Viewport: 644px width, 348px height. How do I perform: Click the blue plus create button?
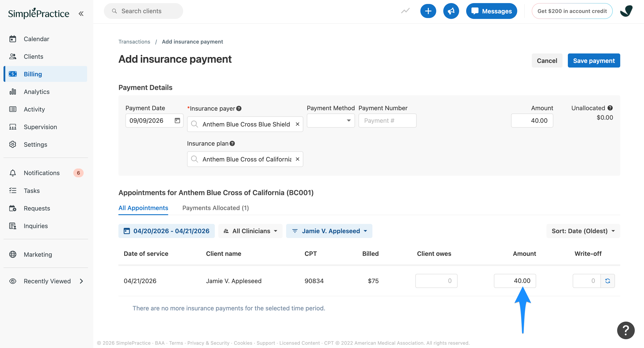(428, 11)
